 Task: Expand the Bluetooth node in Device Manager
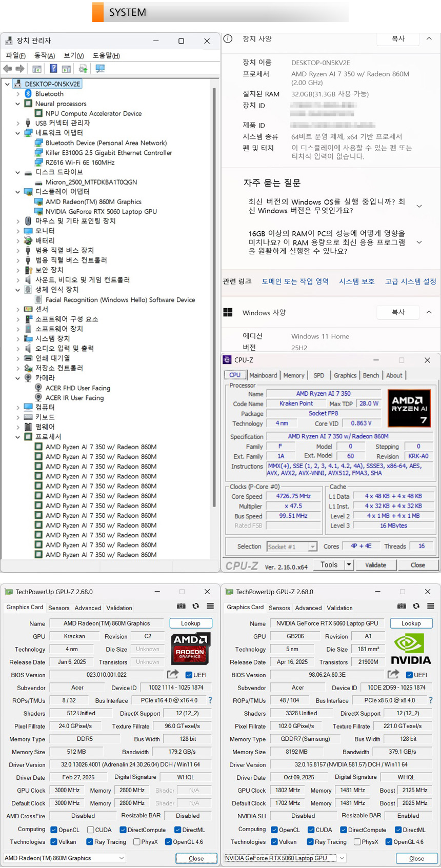click(18, 94)
